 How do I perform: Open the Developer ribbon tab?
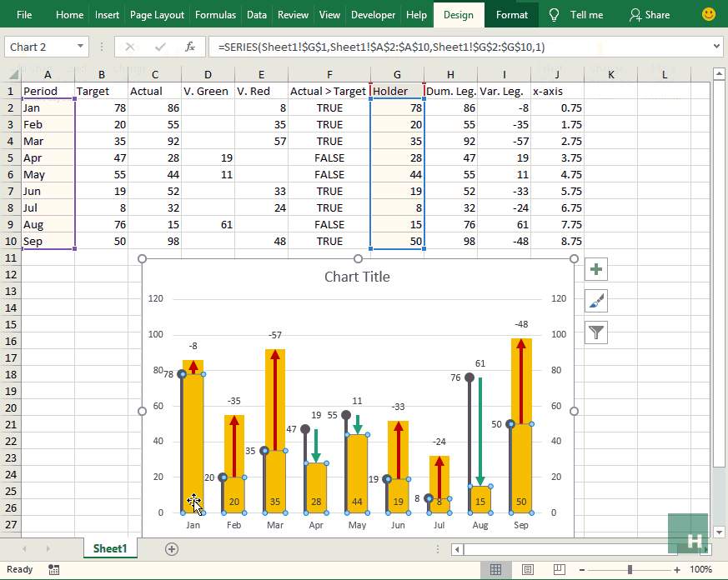[x=374, y=15]
